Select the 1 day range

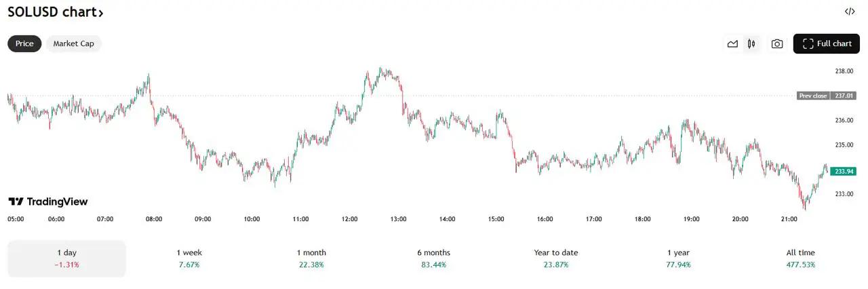click(x=66, y=258)
